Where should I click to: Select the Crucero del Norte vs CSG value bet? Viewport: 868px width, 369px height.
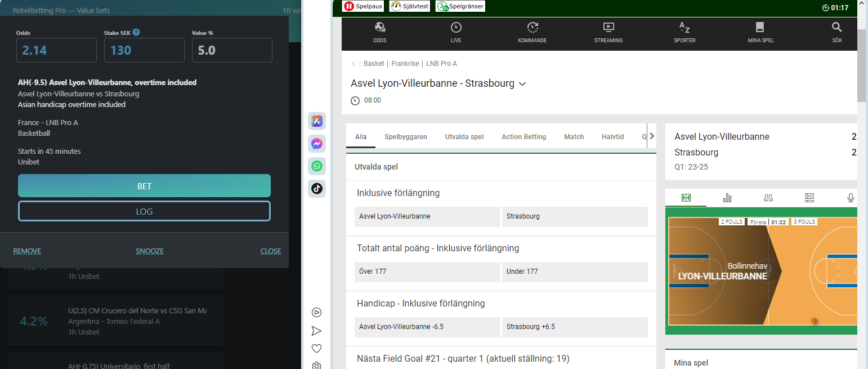click(x=115, y=321)
